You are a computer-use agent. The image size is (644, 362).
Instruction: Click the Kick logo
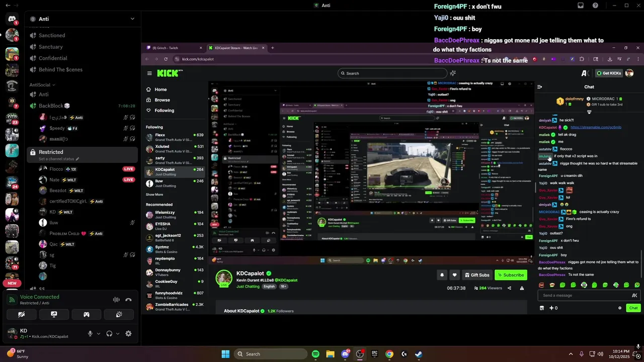pos(170,73)
